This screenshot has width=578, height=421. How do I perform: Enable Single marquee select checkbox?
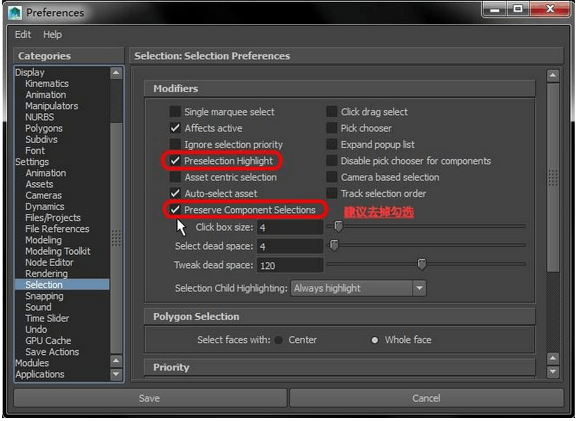click(175, 112)
